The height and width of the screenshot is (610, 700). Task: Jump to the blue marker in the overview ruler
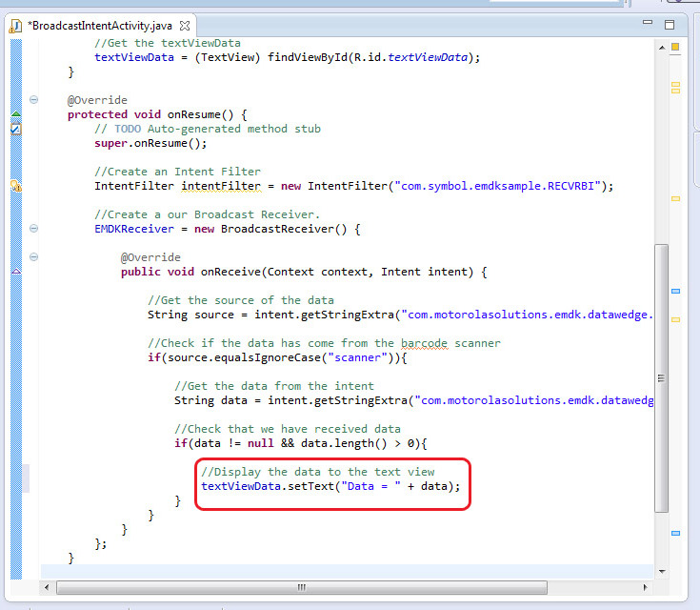pos(675,291)
